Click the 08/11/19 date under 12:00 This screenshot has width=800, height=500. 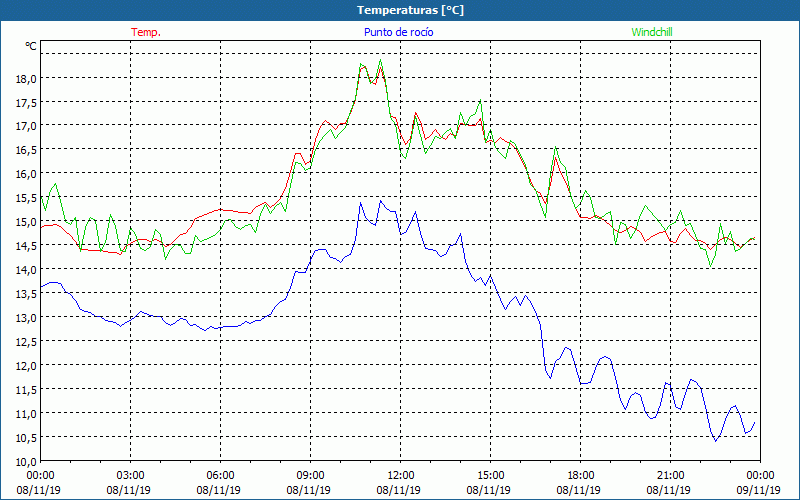click(398, 490)
